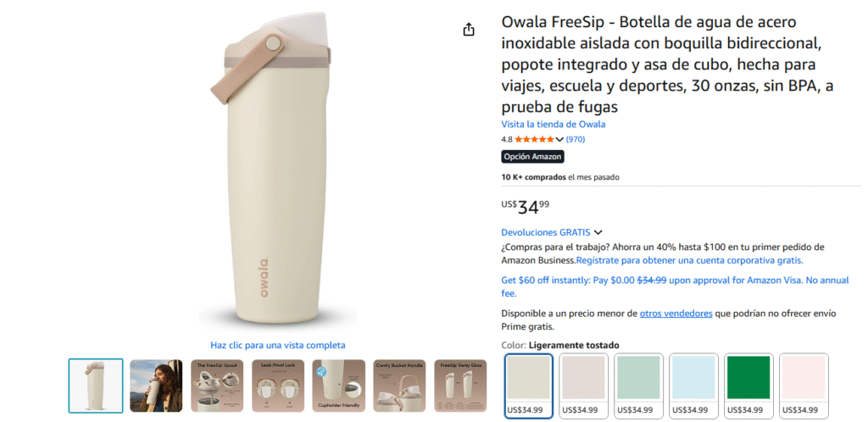Viewport: 868px width, 422px height.
Task: Visit the Owala store link
Action: coord(553,125)
